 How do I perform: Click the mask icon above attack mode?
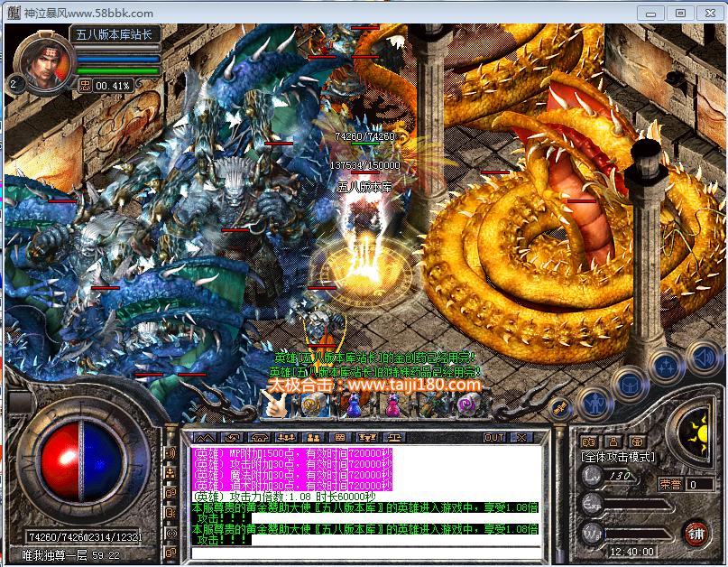point(589,442)
